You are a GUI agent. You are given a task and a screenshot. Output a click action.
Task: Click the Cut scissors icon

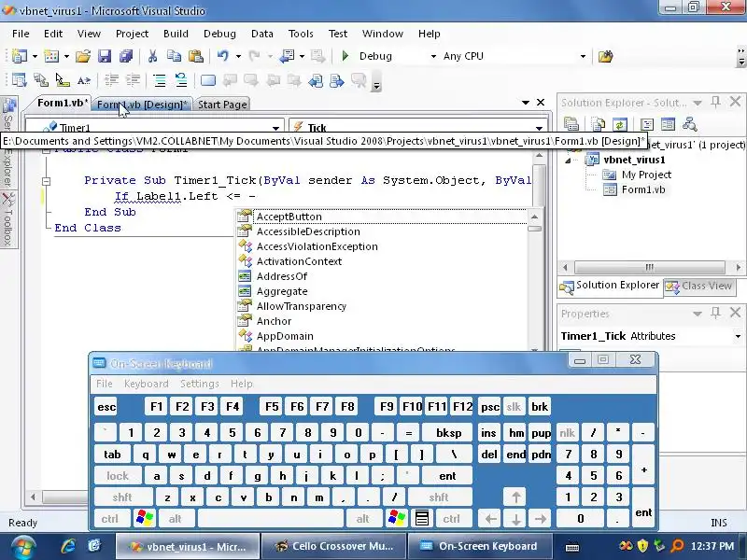point(152,56)
